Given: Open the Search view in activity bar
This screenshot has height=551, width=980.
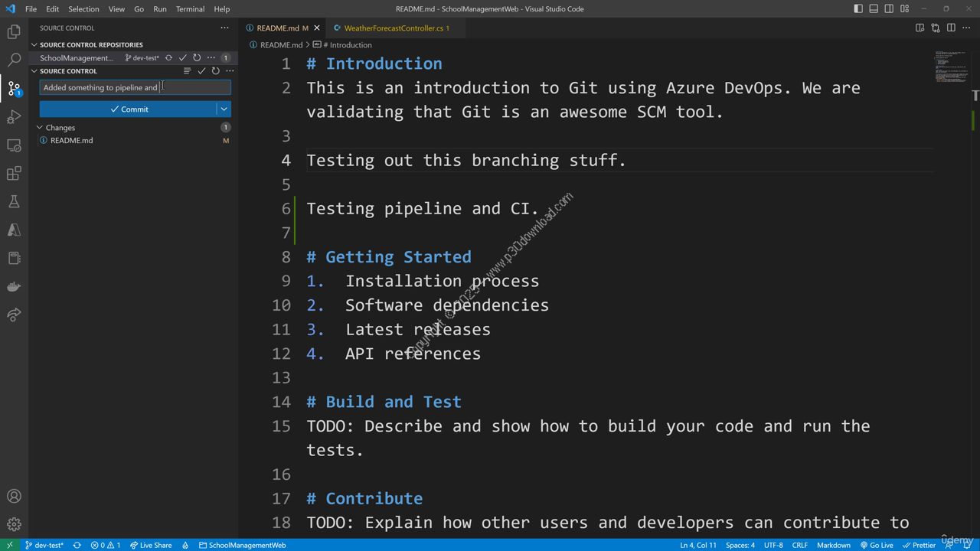Looking at the screenshot, I should 14,60.
